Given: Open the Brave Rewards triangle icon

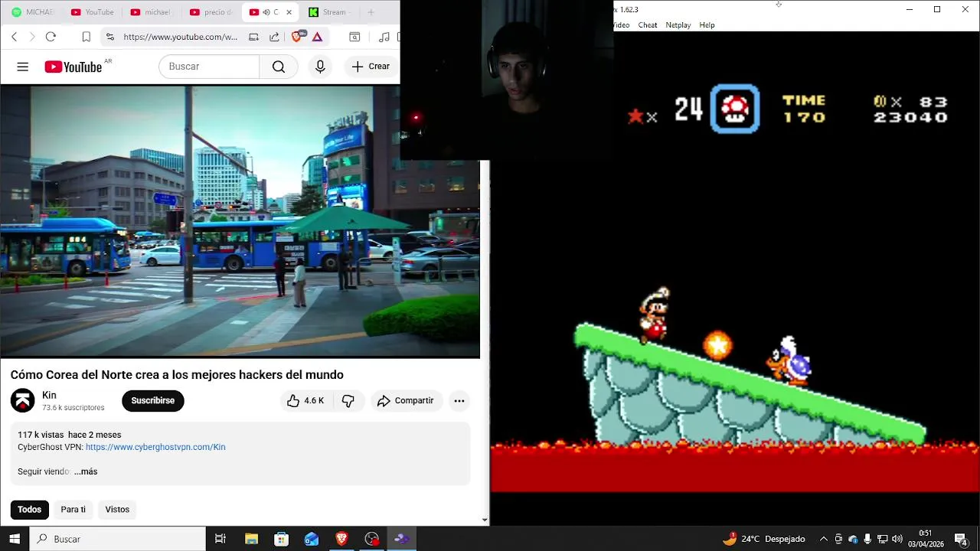Looking at the screenshot, I should 317,37.
